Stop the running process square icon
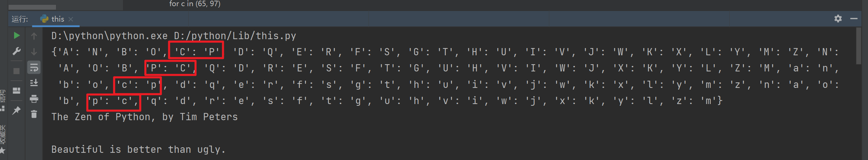Image resolution: width=868 pixels, height=160 pixels. (x=16, y=71)
